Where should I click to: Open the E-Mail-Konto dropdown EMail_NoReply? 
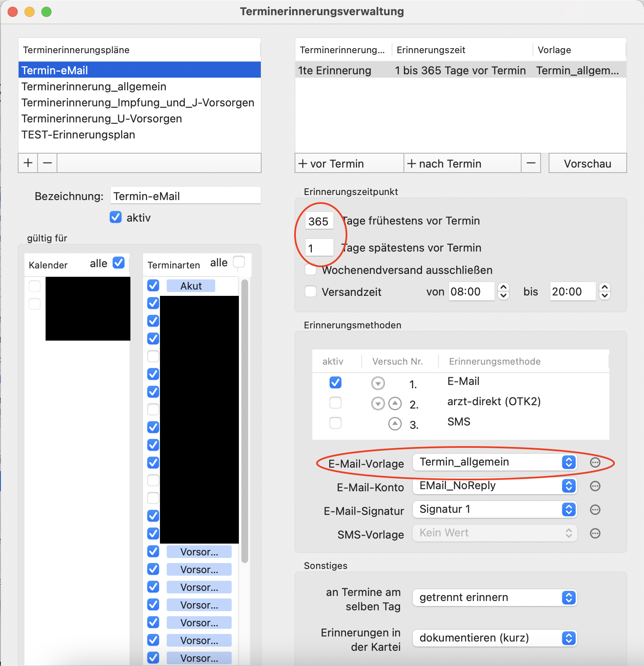[x=495, y=486]
